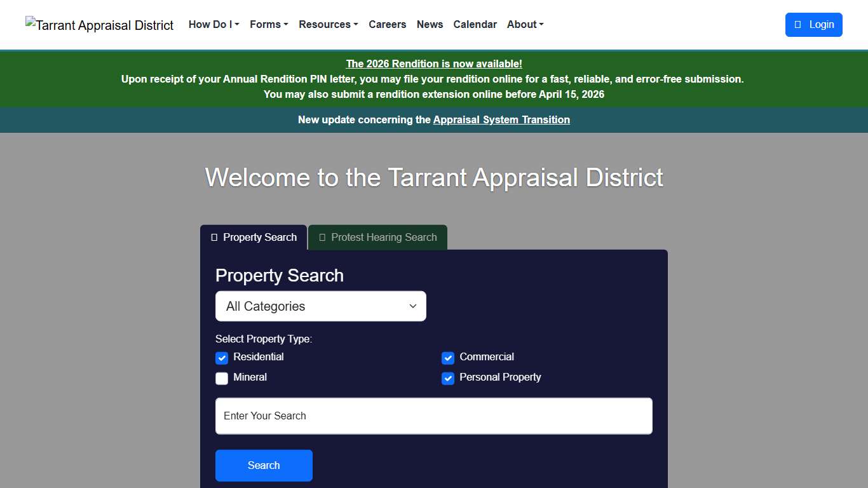This screenshot has height=488, width=868.
Task: Expand the How Do I menu
Action: tap(214, 24)
